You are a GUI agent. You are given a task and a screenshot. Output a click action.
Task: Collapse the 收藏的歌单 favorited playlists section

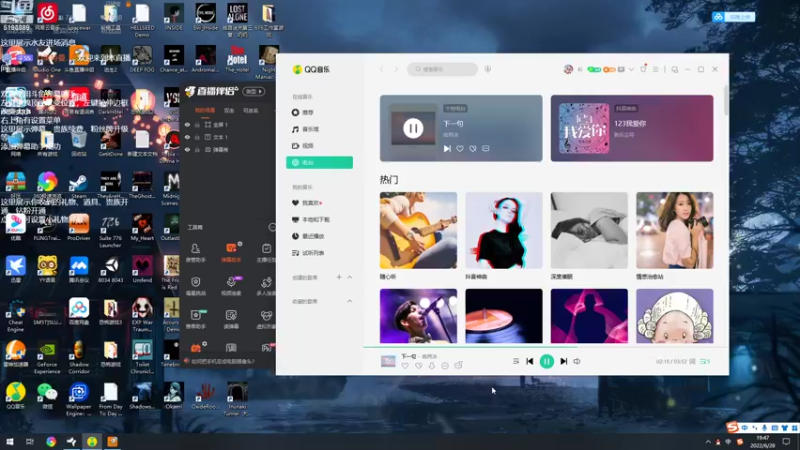pos(349,301)
